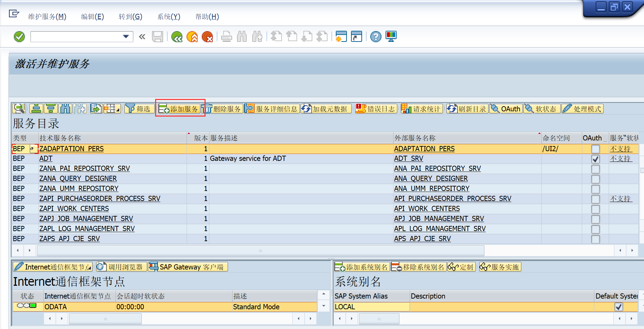Open the 编辑(E) menu
644x329 pixels.
click(x=92, y=17)
